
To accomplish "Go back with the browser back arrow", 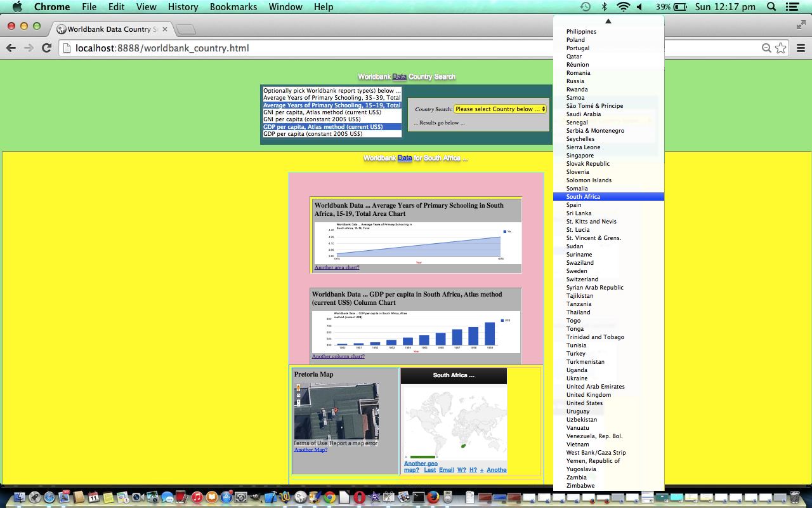I will click(11, 48).
